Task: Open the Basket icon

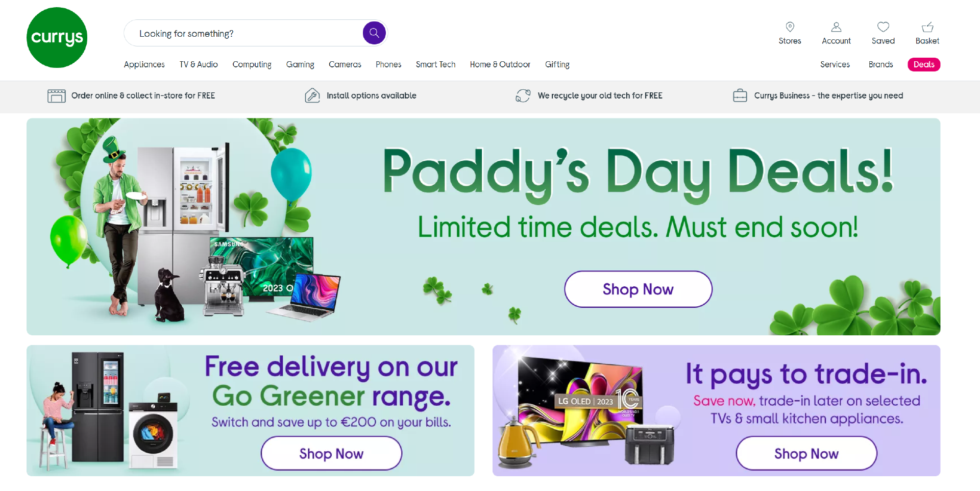Action: 927,27
